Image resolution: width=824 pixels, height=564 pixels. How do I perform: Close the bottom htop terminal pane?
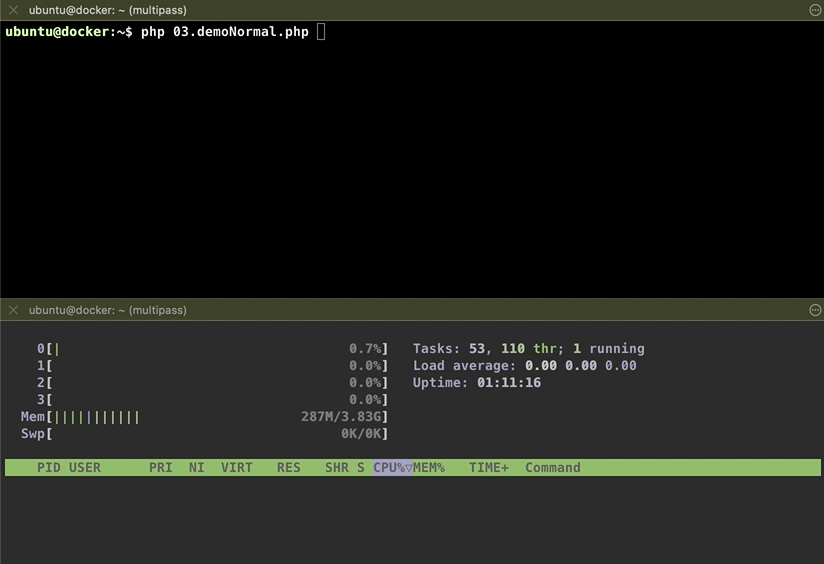(x=14, y=310)
